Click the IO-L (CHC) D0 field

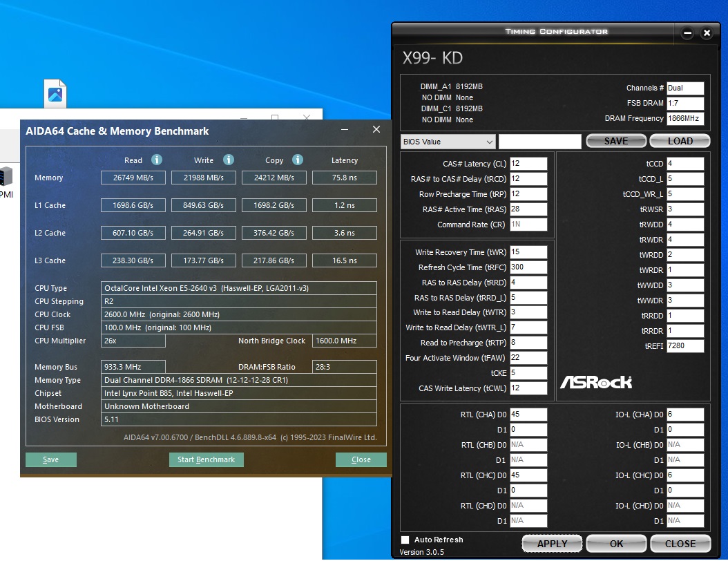pos(685,475)
